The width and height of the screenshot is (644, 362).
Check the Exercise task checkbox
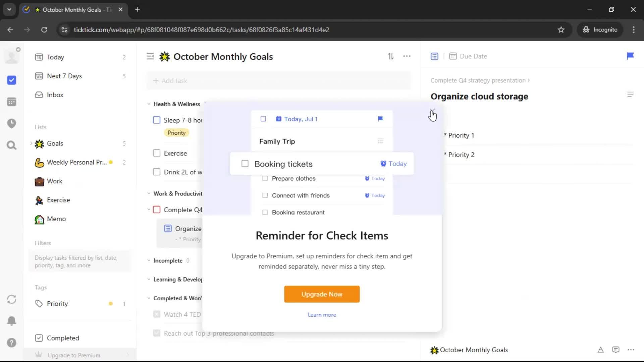[157, 153]
